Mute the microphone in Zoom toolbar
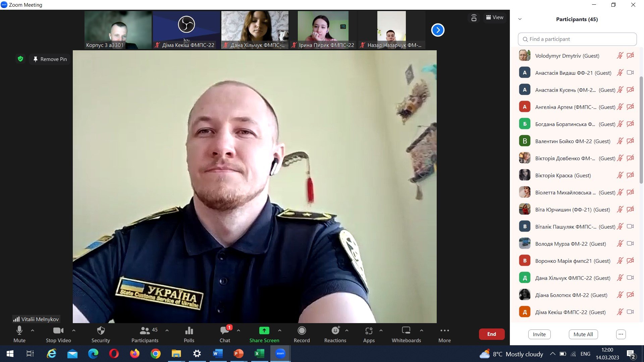Viewport: 644px width, 362px height. pyautogui.click(x=19, y=334)
